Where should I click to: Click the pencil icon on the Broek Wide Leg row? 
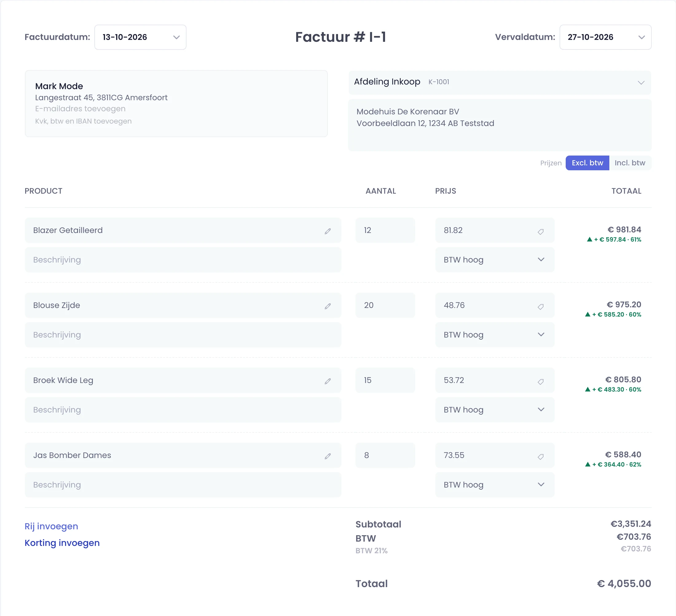(328, 381)
